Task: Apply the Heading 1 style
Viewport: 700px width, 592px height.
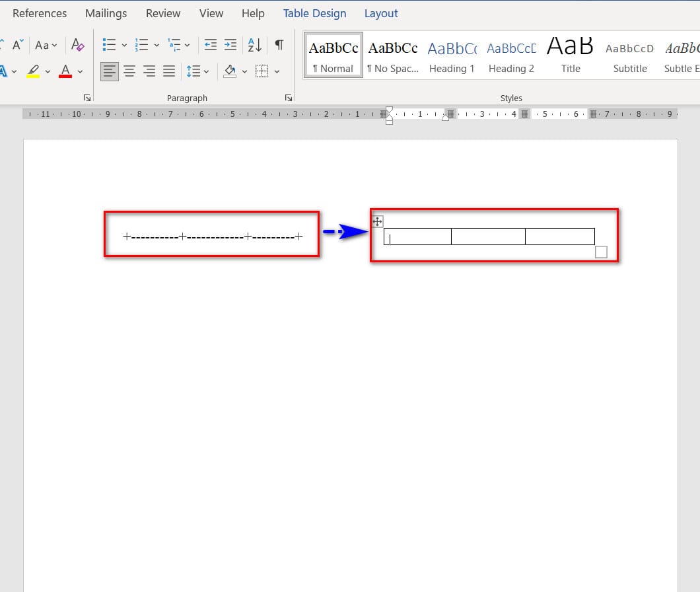Action: tap(452, 56)
